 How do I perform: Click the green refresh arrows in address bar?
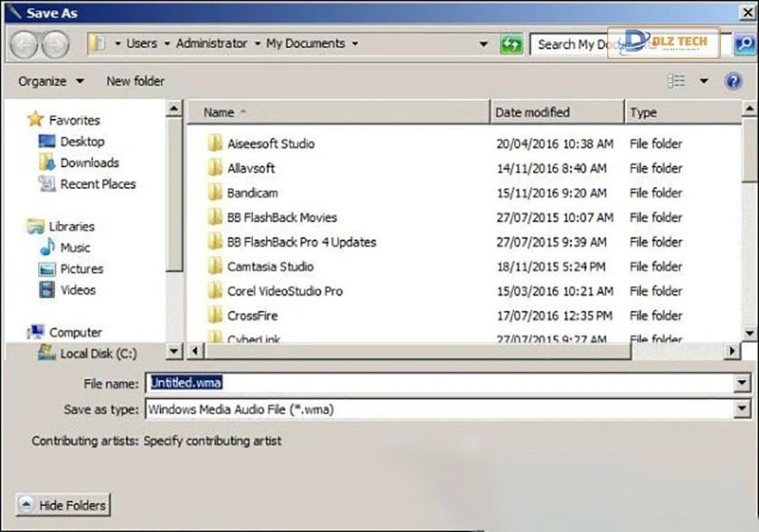click(x=511, y=42)
